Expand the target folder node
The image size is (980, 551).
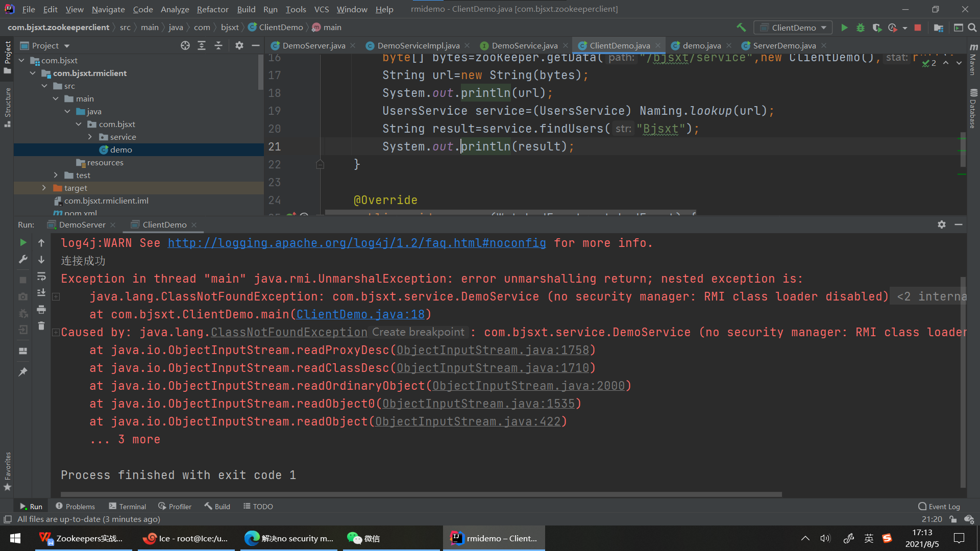pyautogui.click(x=44, y=188)
